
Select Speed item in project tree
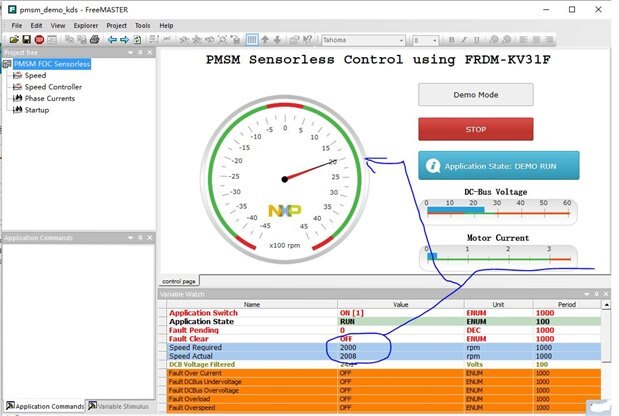tap(35, 75)
